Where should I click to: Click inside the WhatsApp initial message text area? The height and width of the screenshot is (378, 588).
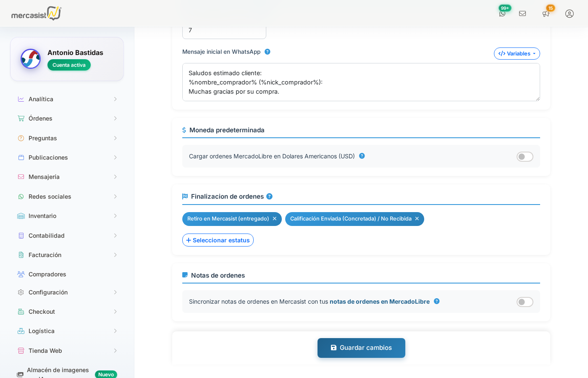361,82
